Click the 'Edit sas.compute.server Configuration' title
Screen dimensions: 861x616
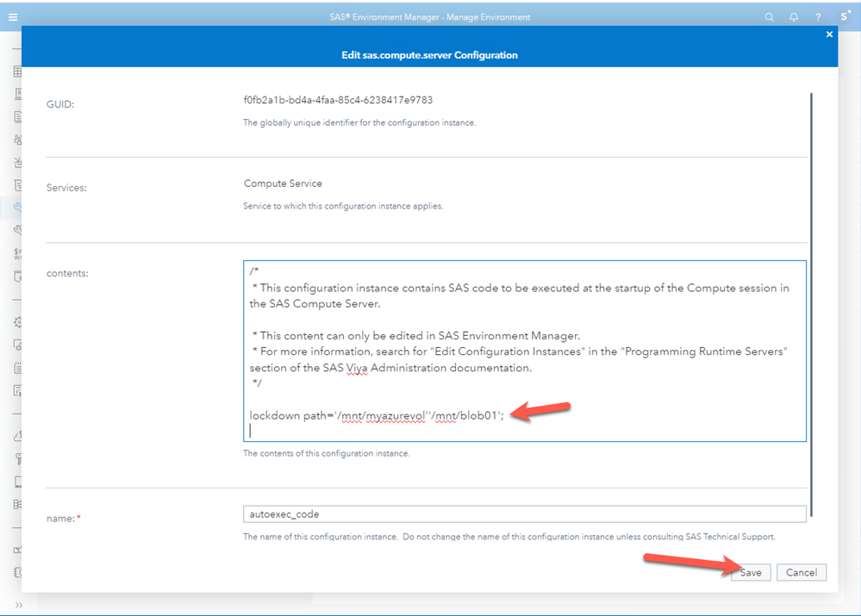(x=429, y=55)
